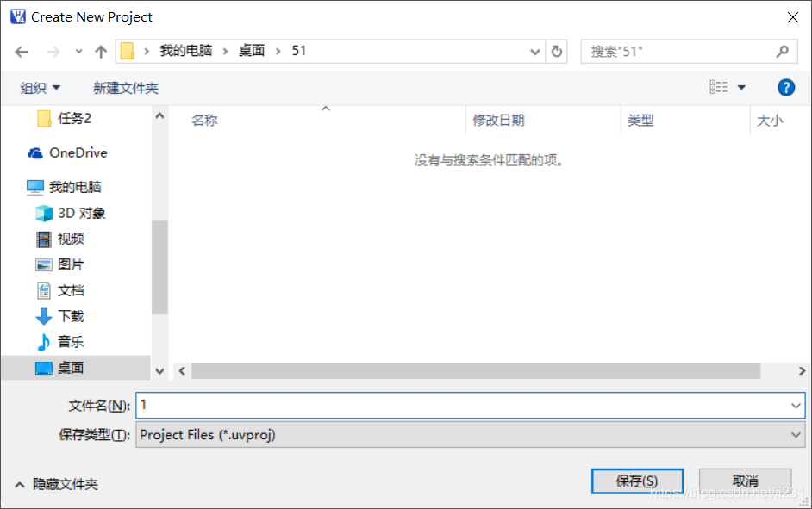Select 桌面 in the navigation pane
Viewport: 812px width, 509px height.
tap(76, 368)
